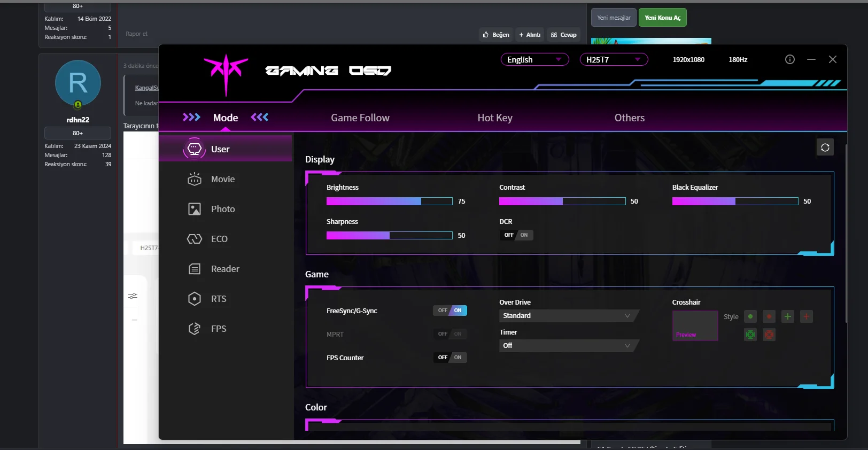Click the left triple-chevron beside Mode
The height and width of the screenshot is (450, 868).
click(191, 117)
